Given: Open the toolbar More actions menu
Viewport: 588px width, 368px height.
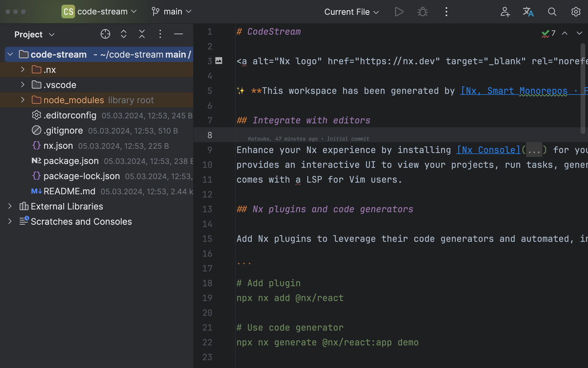Looking at the screenshot, I should tap(447, 12).
